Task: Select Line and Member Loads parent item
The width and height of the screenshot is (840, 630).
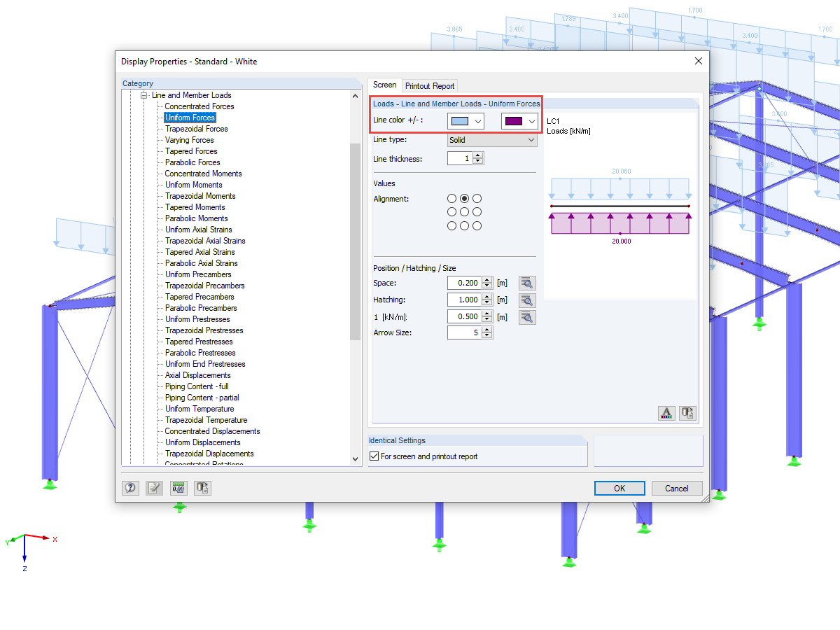Action: [x=191, y=95]
